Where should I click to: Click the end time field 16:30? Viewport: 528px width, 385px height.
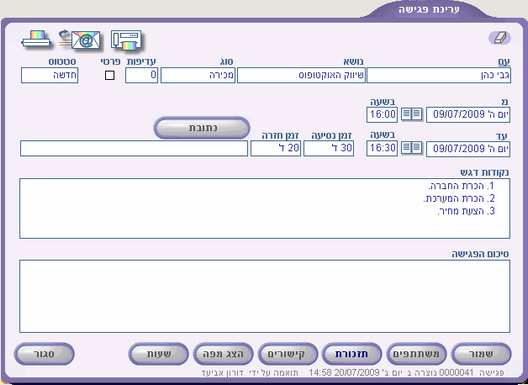pos(382,148)
